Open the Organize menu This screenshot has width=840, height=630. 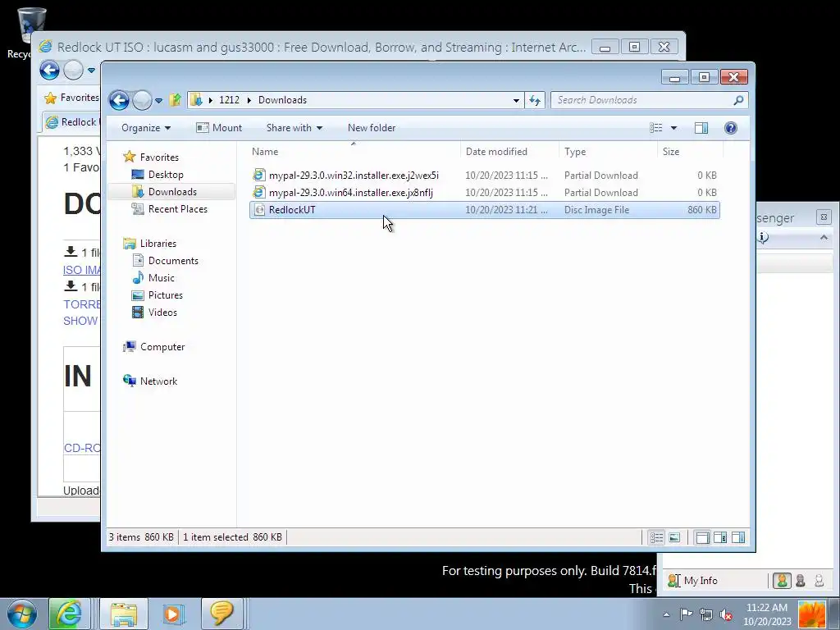146,127
